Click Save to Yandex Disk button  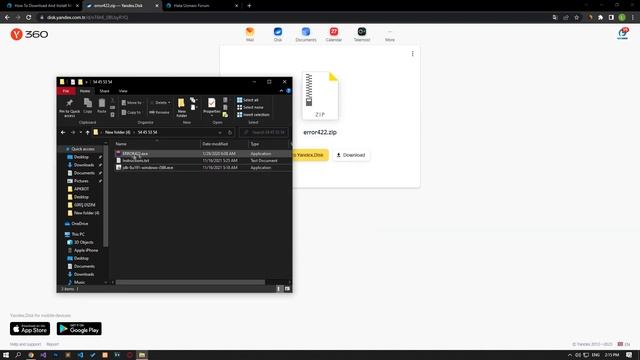(310, 155)
